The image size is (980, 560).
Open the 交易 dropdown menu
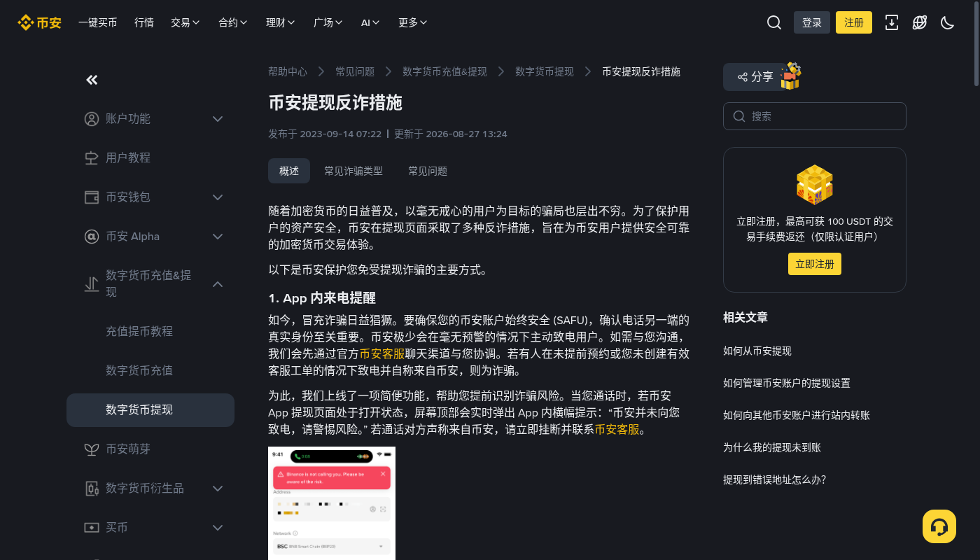pos(185,22)
